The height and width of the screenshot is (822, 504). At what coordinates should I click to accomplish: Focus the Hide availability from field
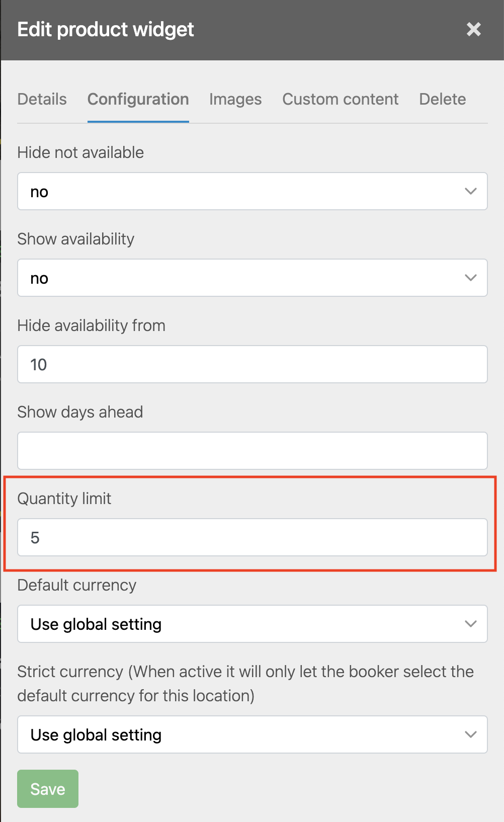253,364
